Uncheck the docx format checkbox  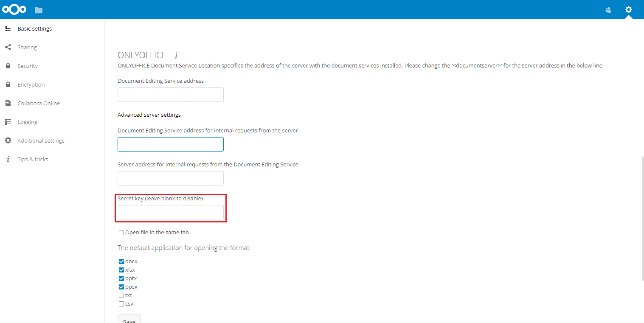(121, 261)
